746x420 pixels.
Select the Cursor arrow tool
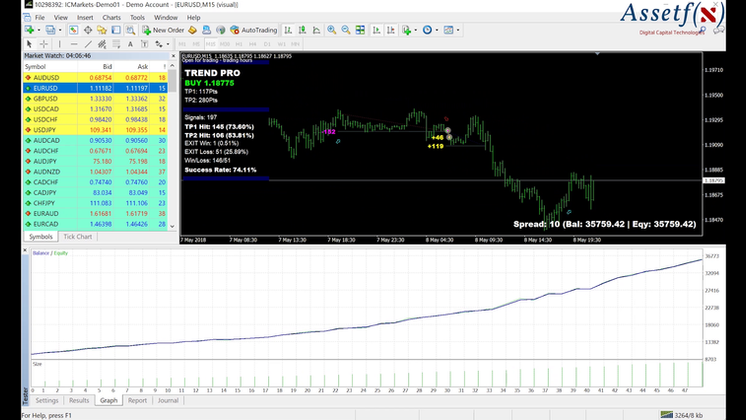pos(29,44)
